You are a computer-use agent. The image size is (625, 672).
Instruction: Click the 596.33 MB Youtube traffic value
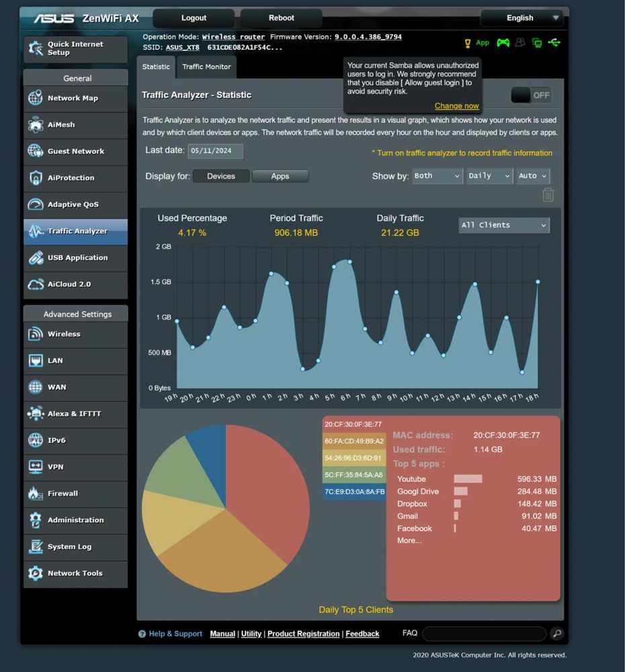pos(537,478)
